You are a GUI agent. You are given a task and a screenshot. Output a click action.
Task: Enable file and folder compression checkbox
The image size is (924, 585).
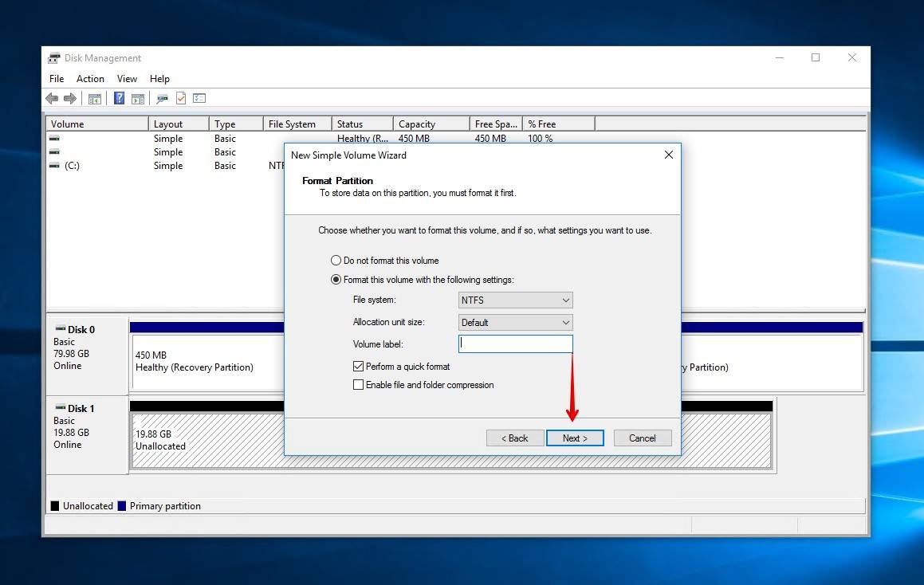point(358,385)
